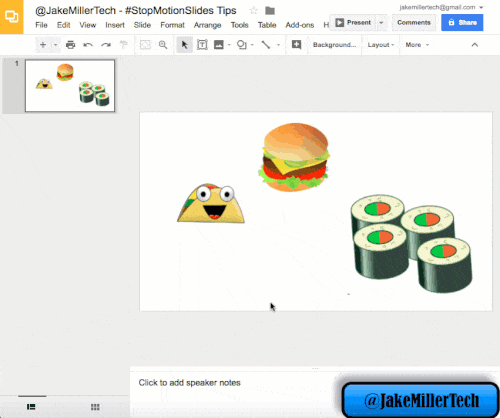Switch to filmstrip view at bottom left
The width and height of the screenshot is (500, 418).
click(x=31, y=407)
